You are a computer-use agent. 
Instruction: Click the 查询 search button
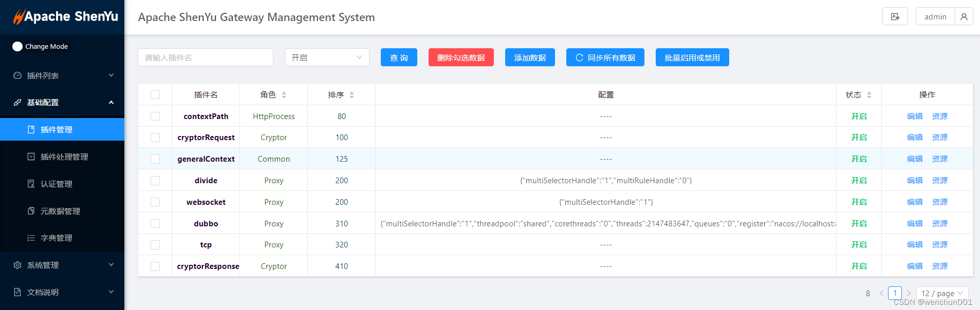click(x=399, y=57)
